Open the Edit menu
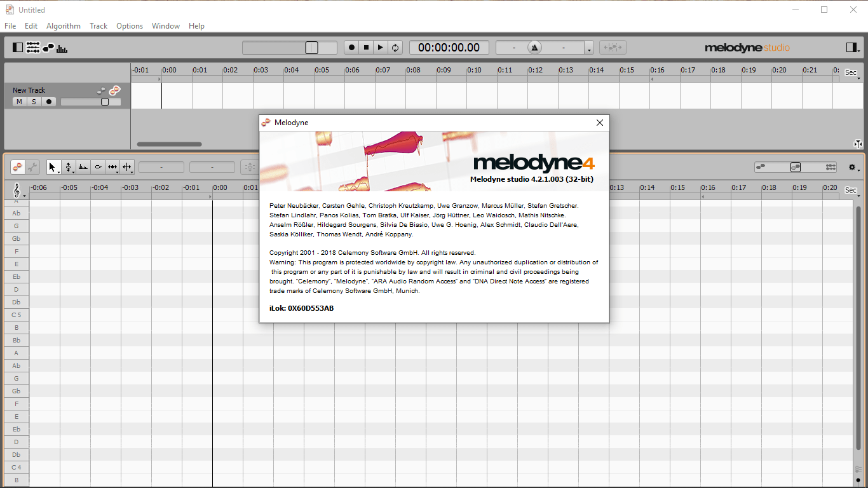Viewport: 868px width, 488px height. (31, 26)
